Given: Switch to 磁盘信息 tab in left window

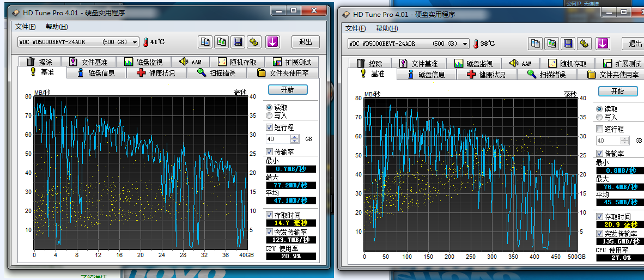Looking at the screenshot, I should coord(96,73).
